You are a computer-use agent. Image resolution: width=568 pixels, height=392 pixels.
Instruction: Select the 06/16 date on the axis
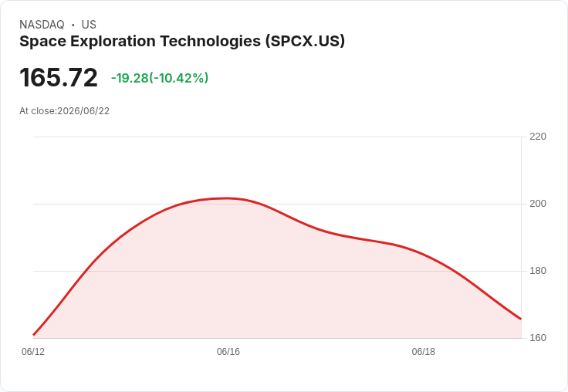click(x=228, y=352)
